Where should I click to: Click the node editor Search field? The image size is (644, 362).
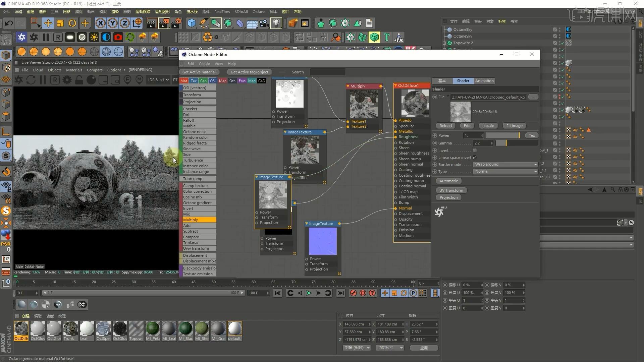[327, 72]
